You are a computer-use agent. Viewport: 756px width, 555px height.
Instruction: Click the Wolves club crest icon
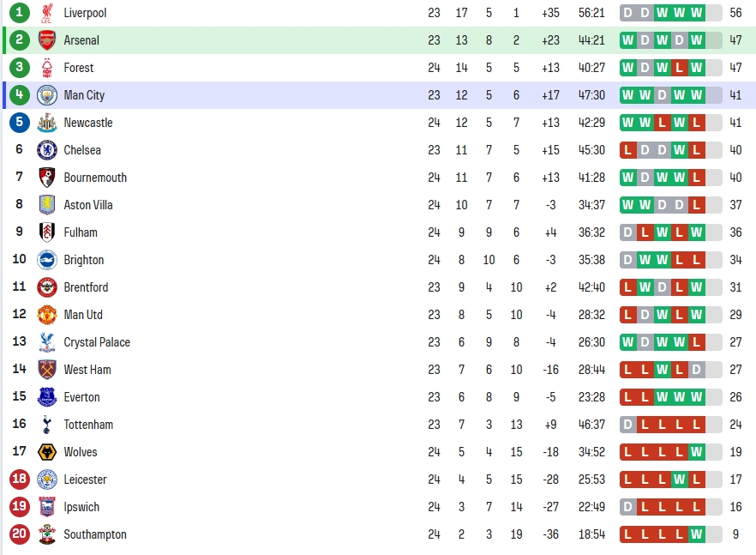pyautogui.click(x=47, y=452)
